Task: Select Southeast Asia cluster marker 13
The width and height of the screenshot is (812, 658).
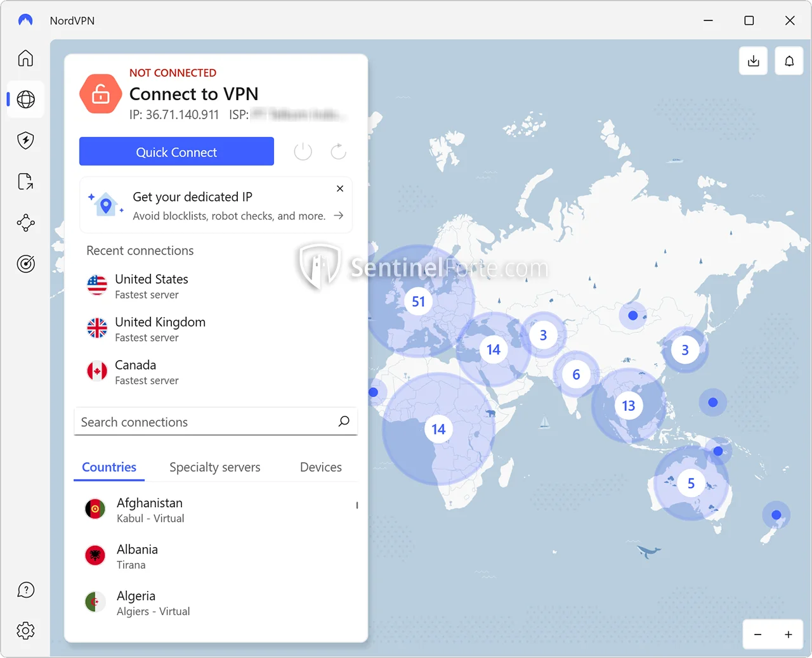Action: [628, 406]
